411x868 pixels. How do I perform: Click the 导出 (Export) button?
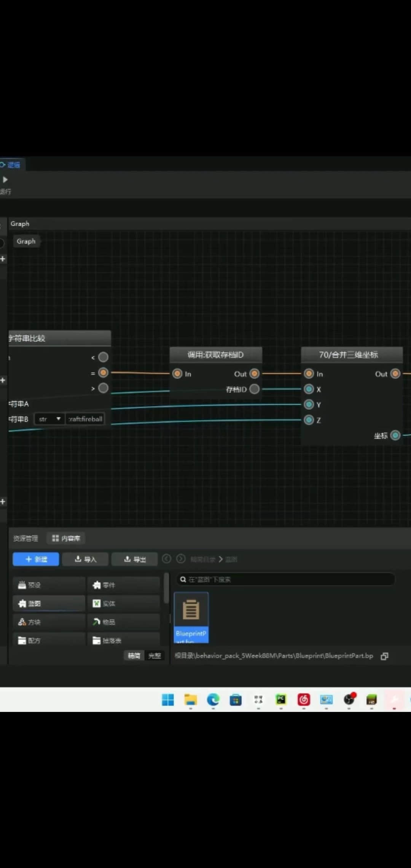(135, 559)
